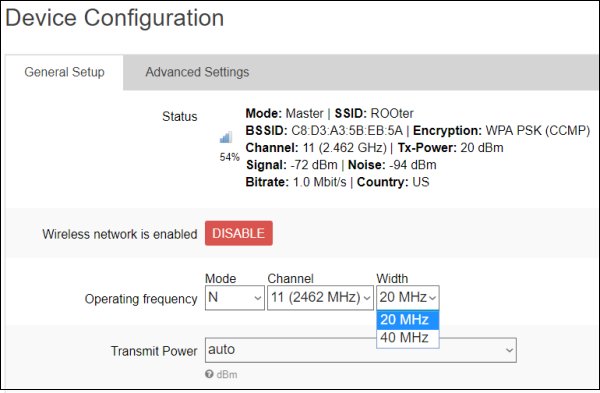Open the Channel 11 (2462 MHz) dropdown
600x393 pixels.
pyautogui.click(x=320, y=298)
